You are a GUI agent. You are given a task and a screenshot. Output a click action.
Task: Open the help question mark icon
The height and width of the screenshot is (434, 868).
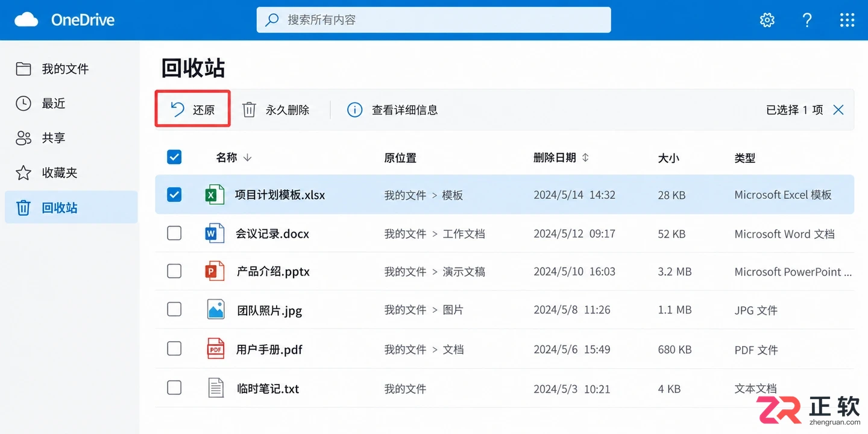[807, 20]
